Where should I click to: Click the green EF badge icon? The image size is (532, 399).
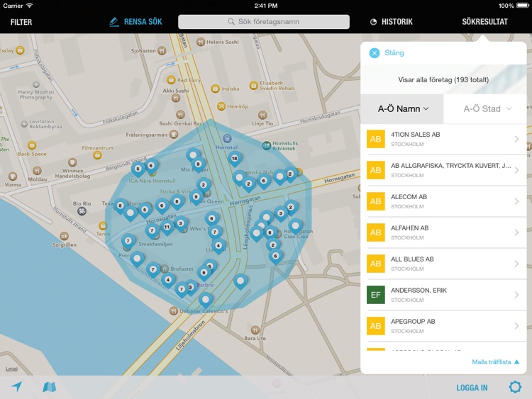(375, 295)
